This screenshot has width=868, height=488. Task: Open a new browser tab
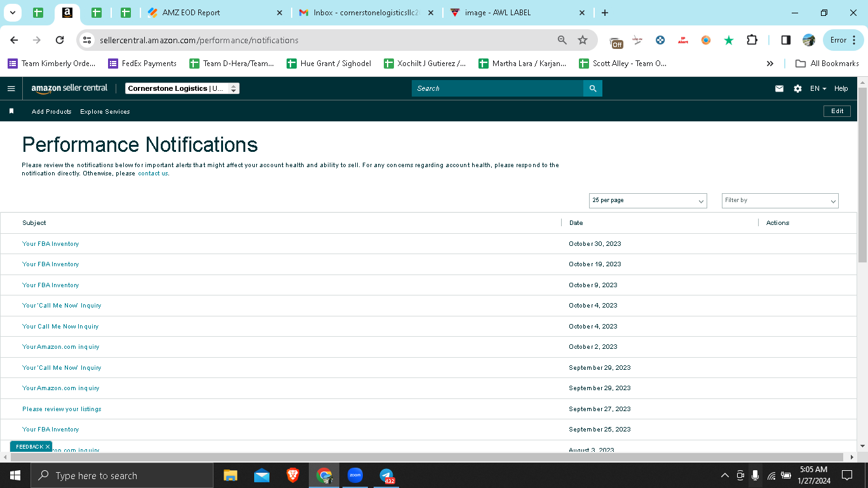[x=604, y=13]
